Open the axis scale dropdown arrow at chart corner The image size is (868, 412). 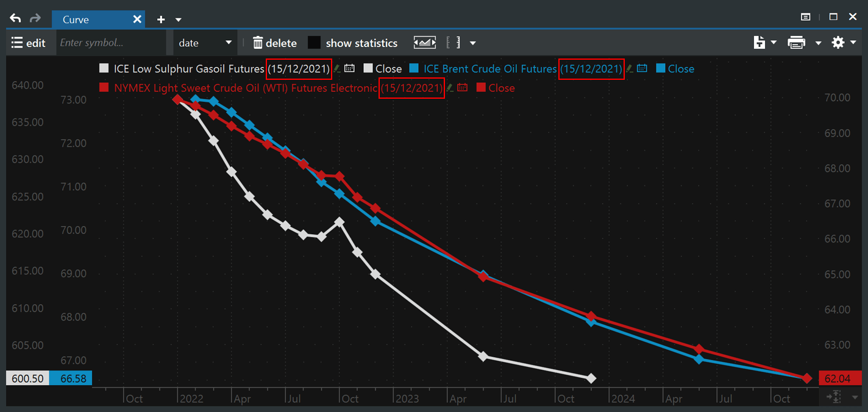click(x=853, y=397)
